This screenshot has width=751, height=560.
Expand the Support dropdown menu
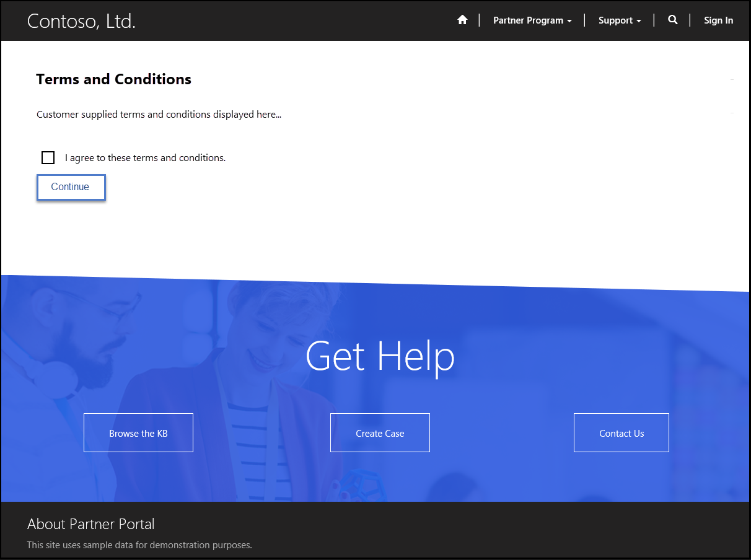pyautogui.click(x=620, y=20)
